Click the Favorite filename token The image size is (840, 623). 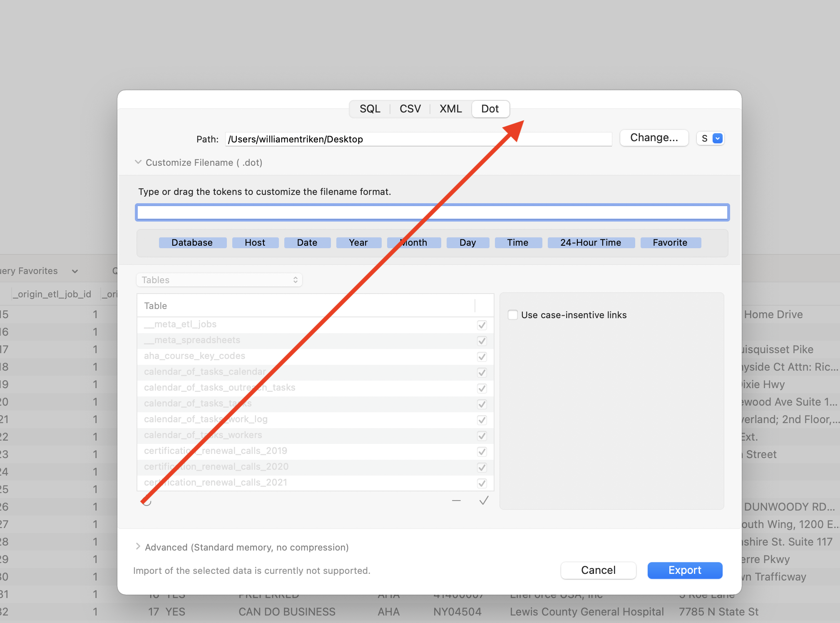670,242
